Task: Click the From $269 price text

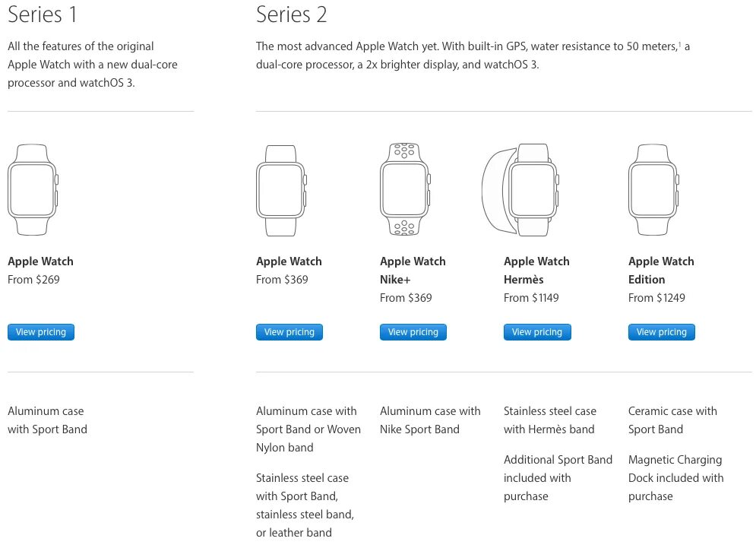Action: [x=33, y=280]
